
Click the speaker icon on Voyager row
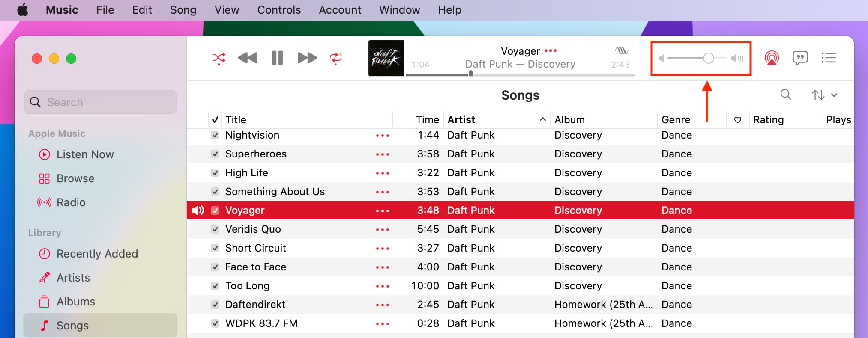[198, 211]
